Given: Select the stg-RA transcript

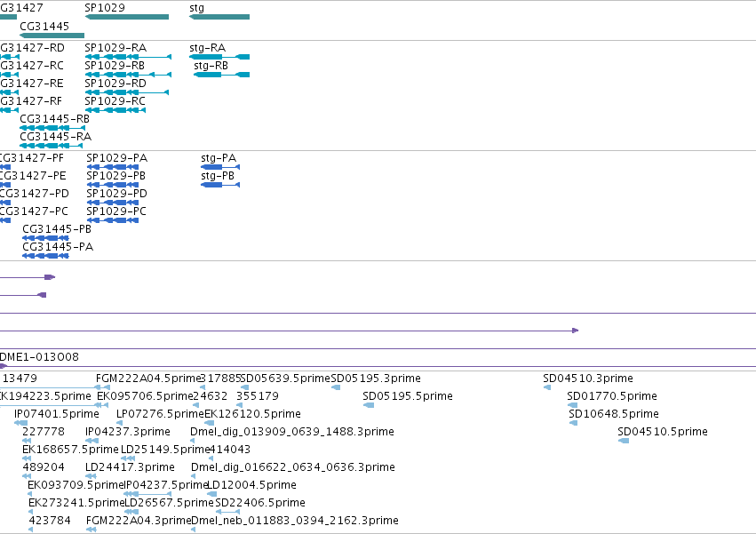Looking at the screenshot, I should [219, 57].
